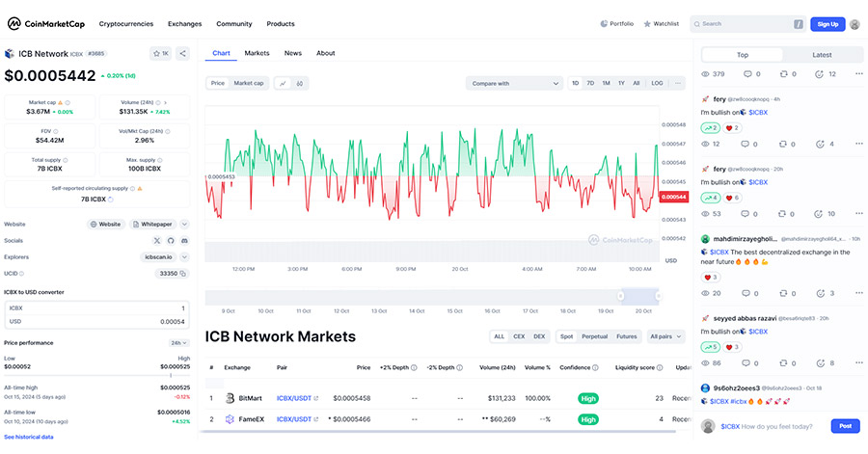Image resolution: width=868 pixels, height=454 pixels.
Task: Expand Explorers list chevron
Action: click(x=184, y=257)
